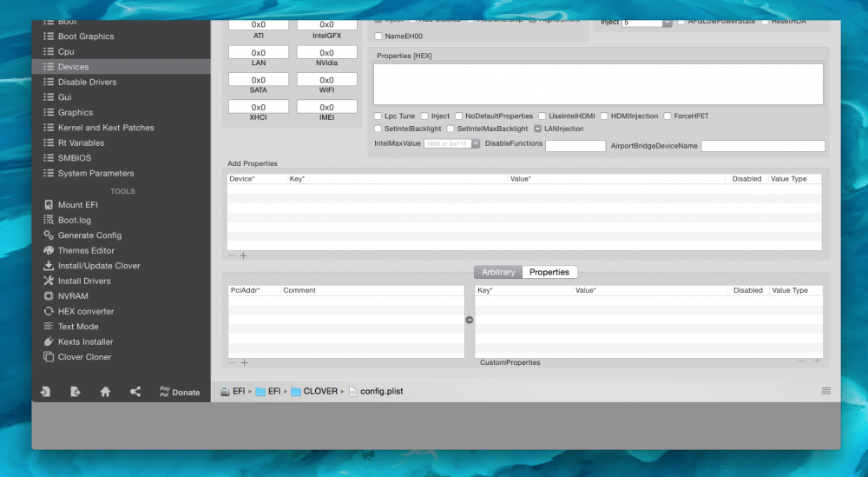This screenshot has width=868, height=477.
Task: Click config.plist file in path bar
Action: 376,391
